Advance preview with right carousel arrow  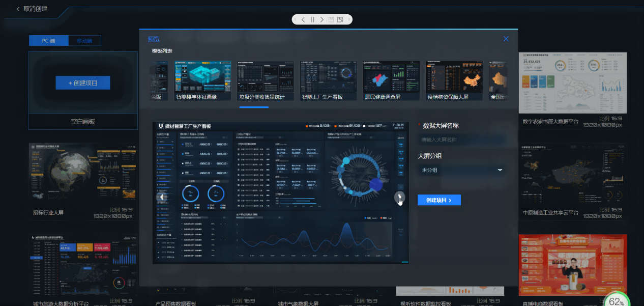tap(400, 197)
